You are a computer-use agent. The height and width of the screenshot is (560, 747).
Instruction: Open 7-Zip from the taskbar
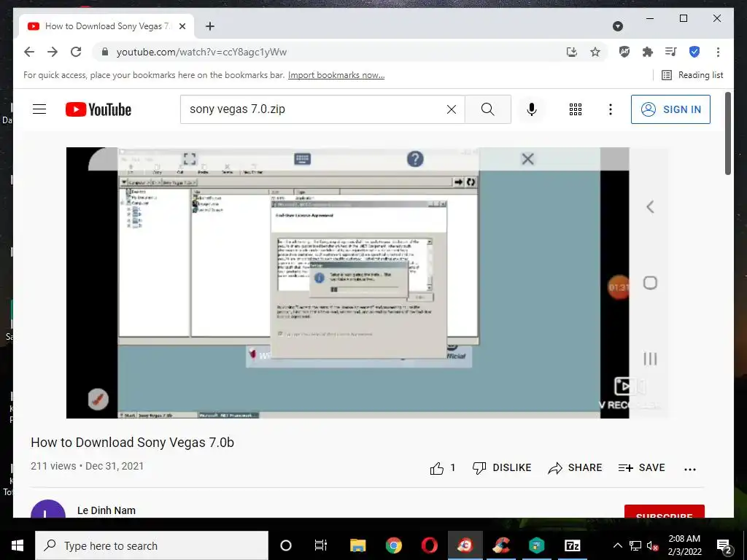572,545
